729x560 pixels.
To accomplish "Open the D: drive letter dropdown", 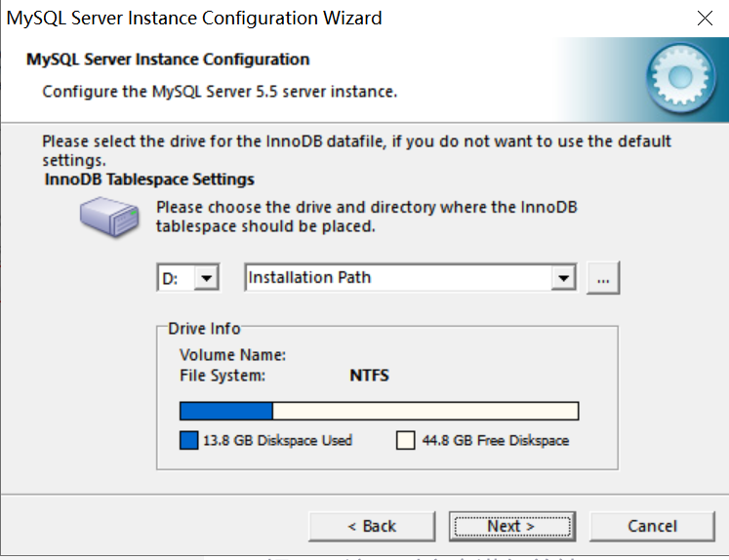I will pyautogui.click(x=207, y=278).
